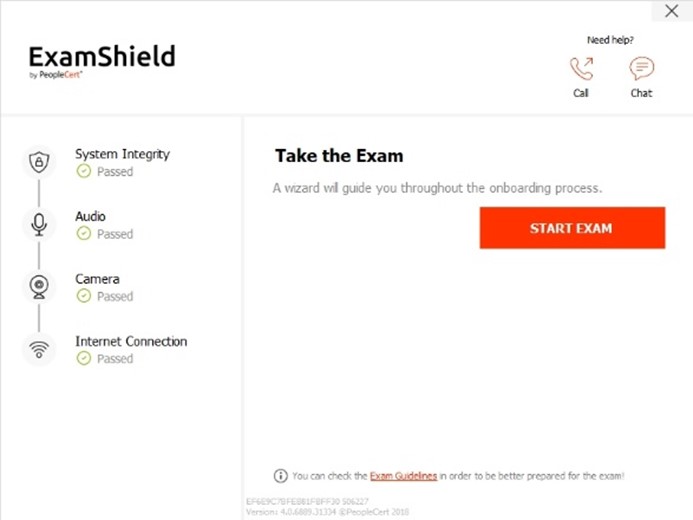
Task: Click the Camera step label
Action: pyautogui.click(x=97, y=279)
